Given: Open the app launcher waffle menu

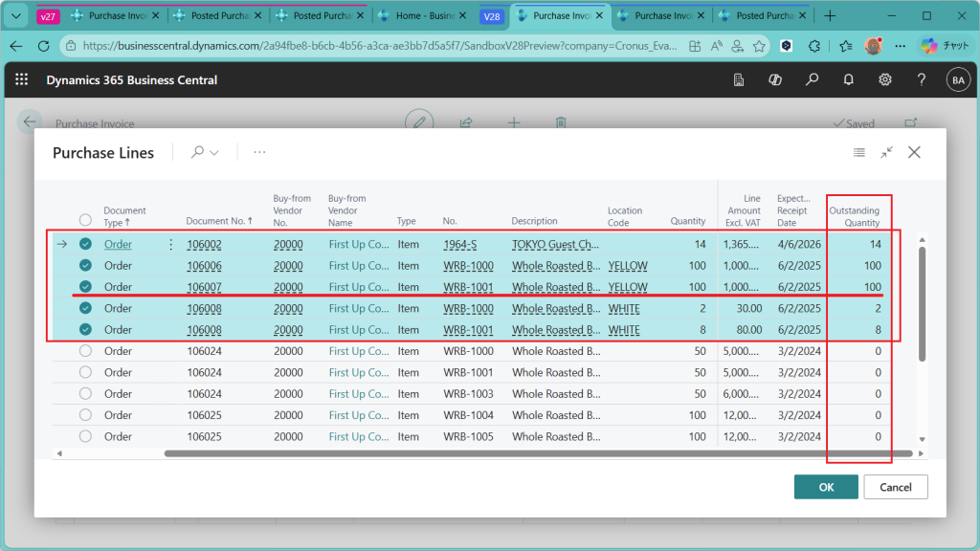Looking at the screenshot, I should (21, 80).
